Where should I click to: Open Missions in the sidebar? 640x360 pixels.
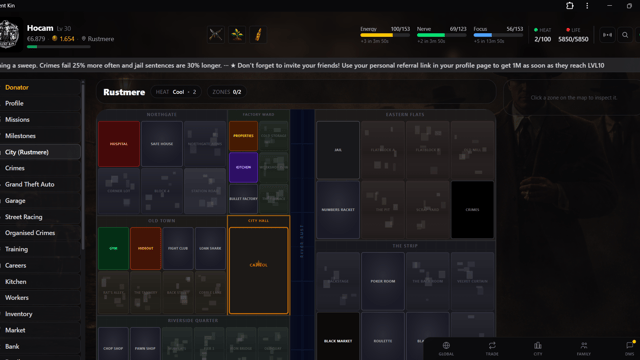[40, 120]
